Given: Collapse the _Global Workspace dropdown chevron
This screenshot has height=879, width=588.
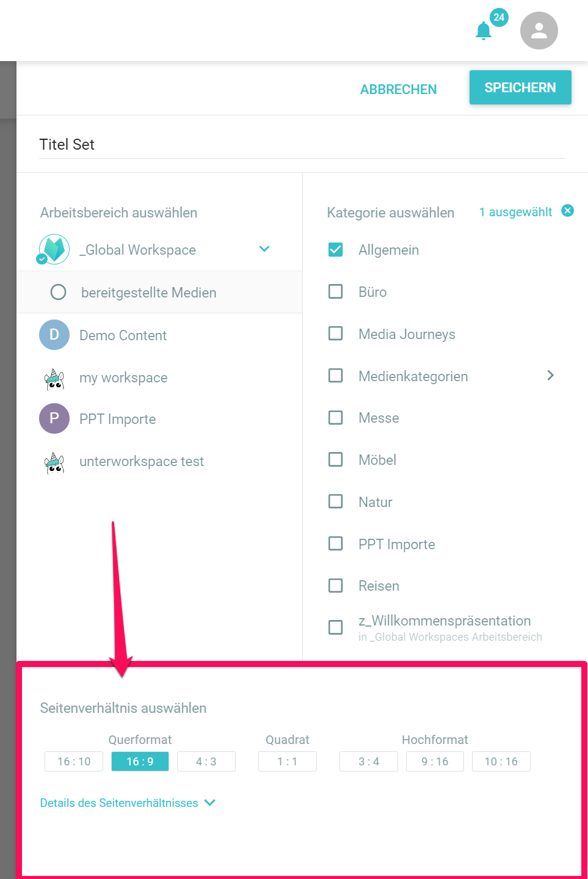Looking at the screenshot, I should tap(264, 249).
